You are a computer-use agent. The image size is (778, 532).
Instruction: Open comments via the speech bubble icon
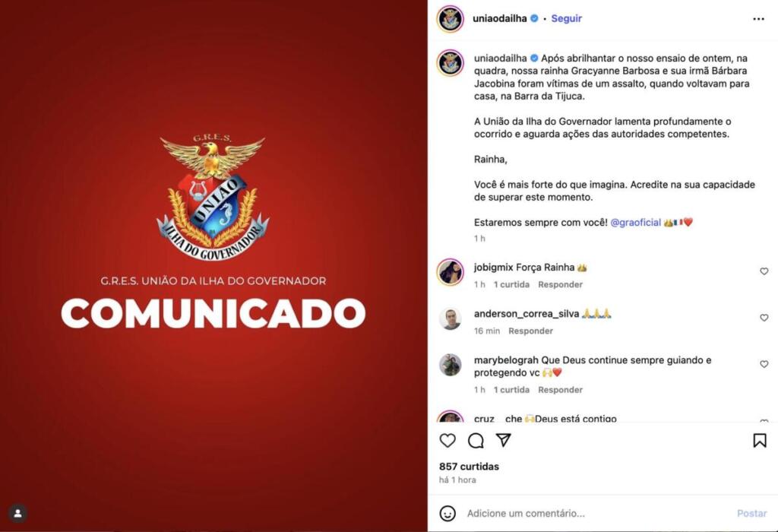coord(476,440)
